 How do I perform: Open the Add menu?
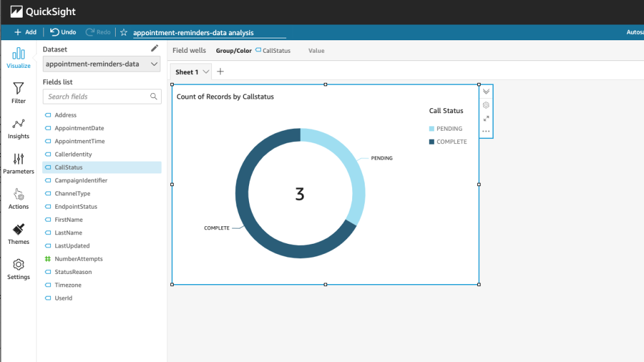click(x=24, y=32)
